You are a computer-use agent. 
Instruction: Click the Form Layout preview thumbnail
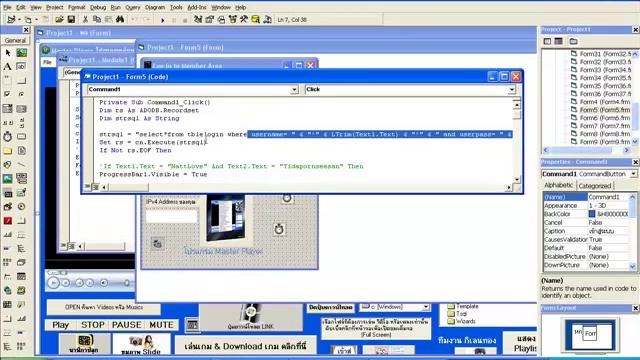click(589, 335)
